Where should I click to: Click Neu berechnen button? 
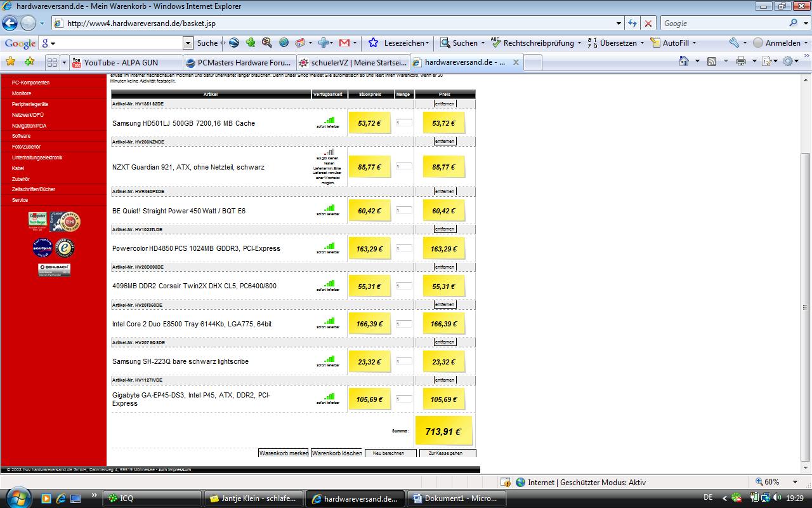point(391,453)
